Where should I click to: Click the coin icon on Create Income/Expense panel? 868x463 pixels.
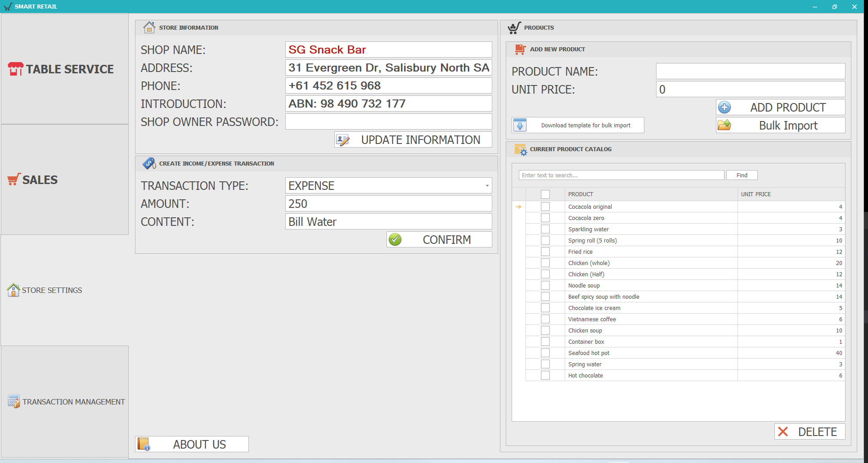(x=149, y=163)
